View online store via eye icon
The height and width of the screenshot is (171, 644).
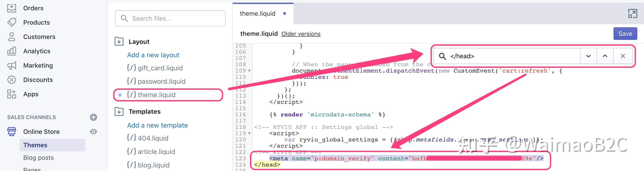[94, 132]
